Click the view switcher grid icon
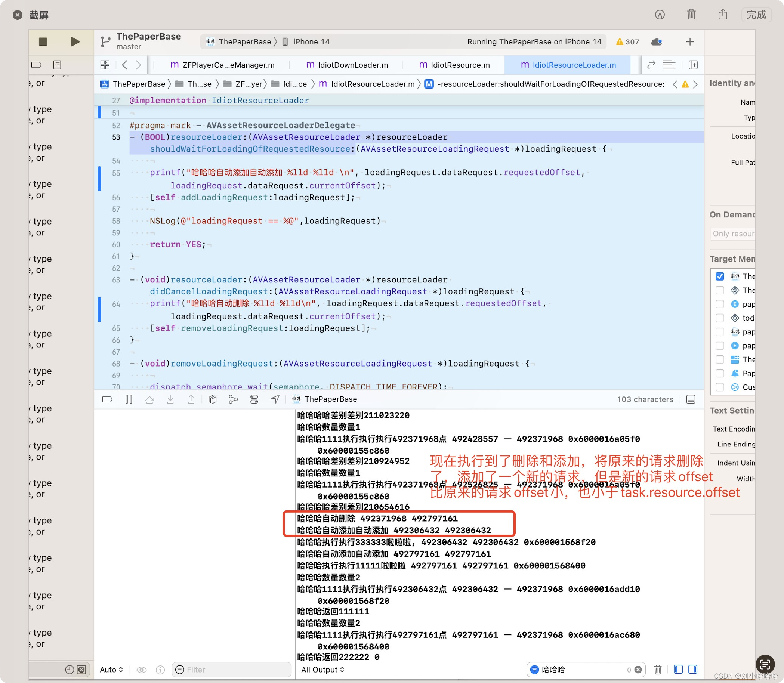784x683 pixels. pos(105,65)
